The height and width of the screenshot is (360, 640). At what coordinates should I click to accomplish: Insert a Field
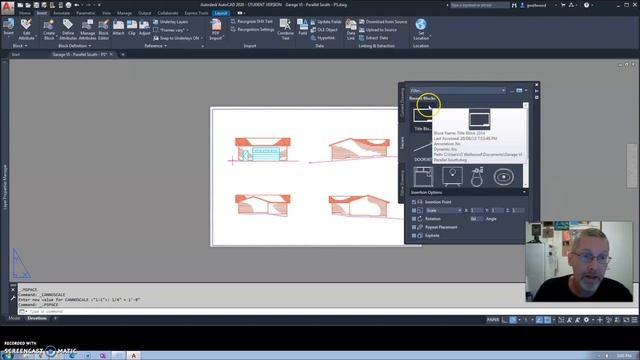click(302, 27)
